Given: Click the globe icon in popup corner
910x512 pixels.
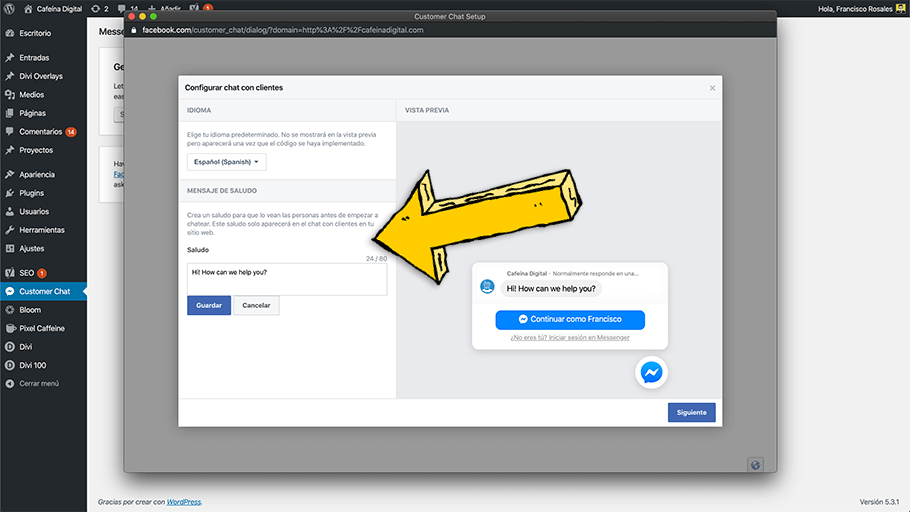Looking at the screenshot, I should [755, 465].
